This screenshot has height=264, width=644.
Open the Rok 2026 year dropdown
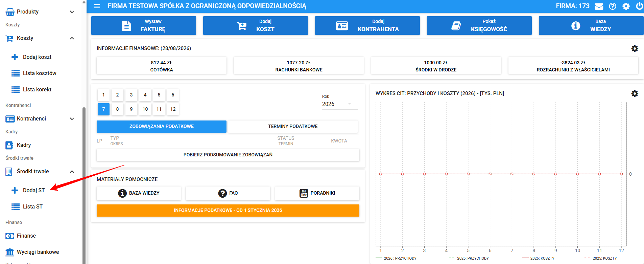(x=339, y=104)
